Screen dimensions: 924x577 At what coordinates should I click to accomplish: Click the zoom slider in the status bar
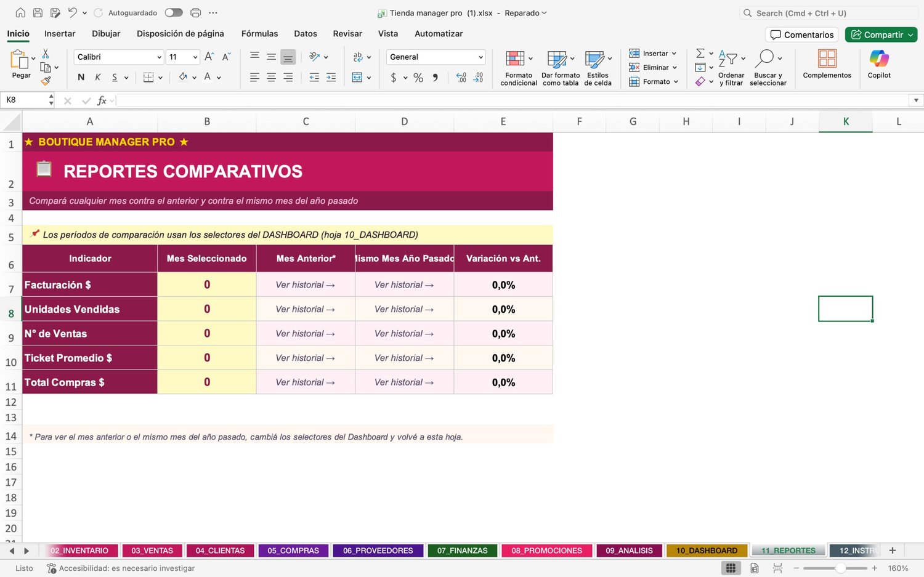(835, 568)
